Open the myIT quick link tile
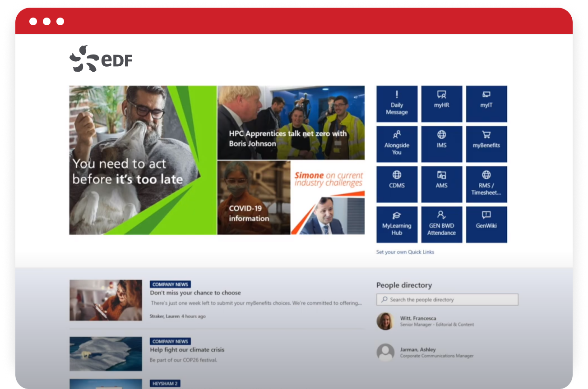Image resolution: width=588 pixels, height=389 pixels. (486, 104)
